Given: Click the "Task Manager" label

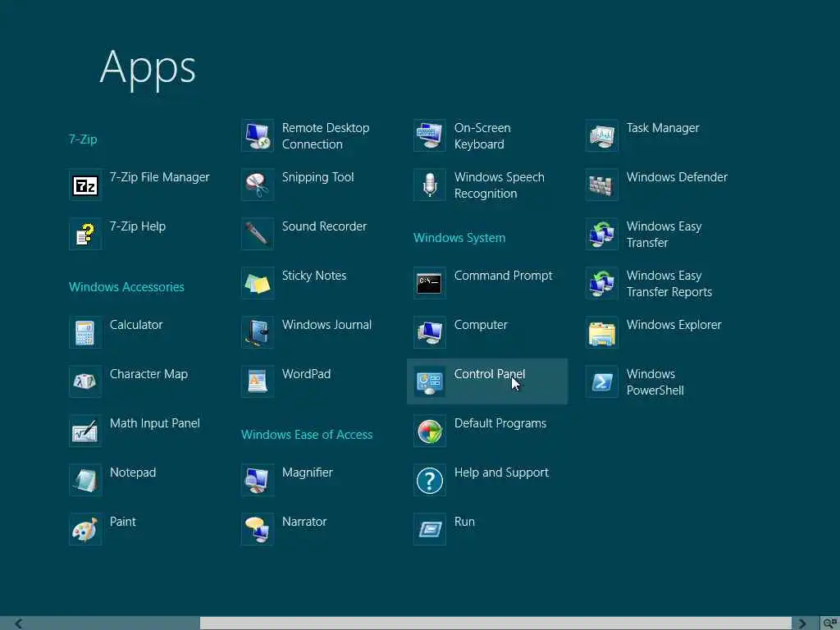Looking at the screenshot, I should [x=663, y=129].
